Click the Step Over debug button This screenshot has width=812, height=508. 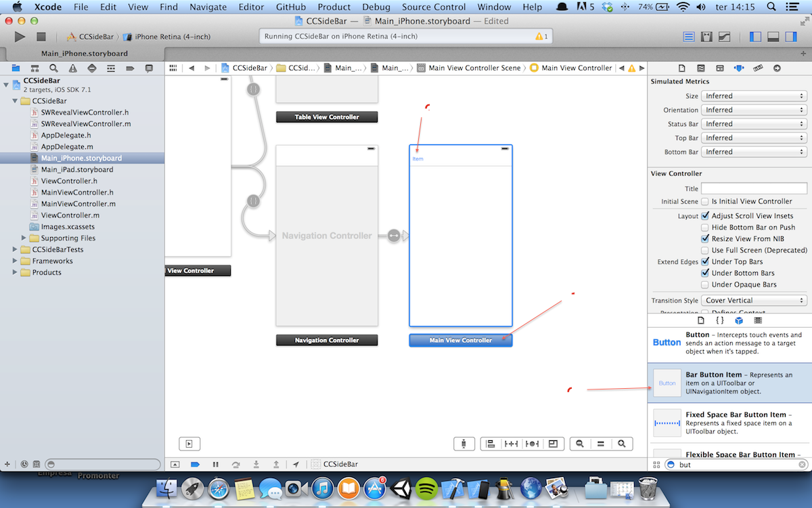tap(235, 464)
